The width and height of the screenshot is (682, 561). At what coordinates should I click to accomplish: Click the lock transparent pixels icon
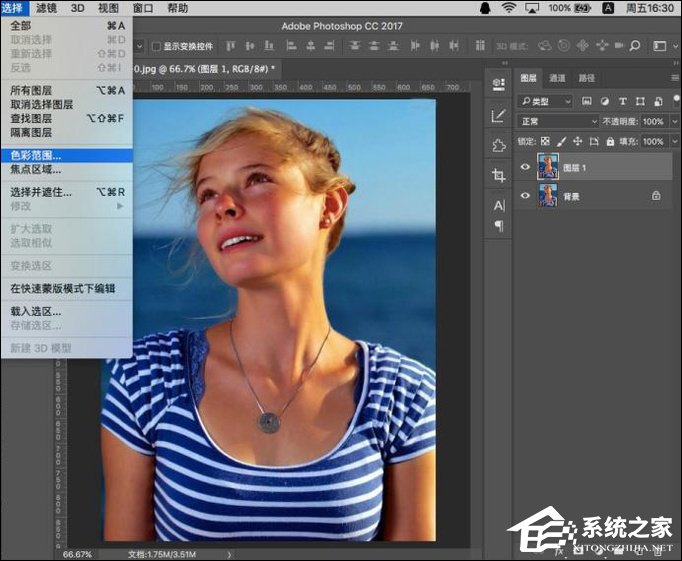[x=545, y=142]
